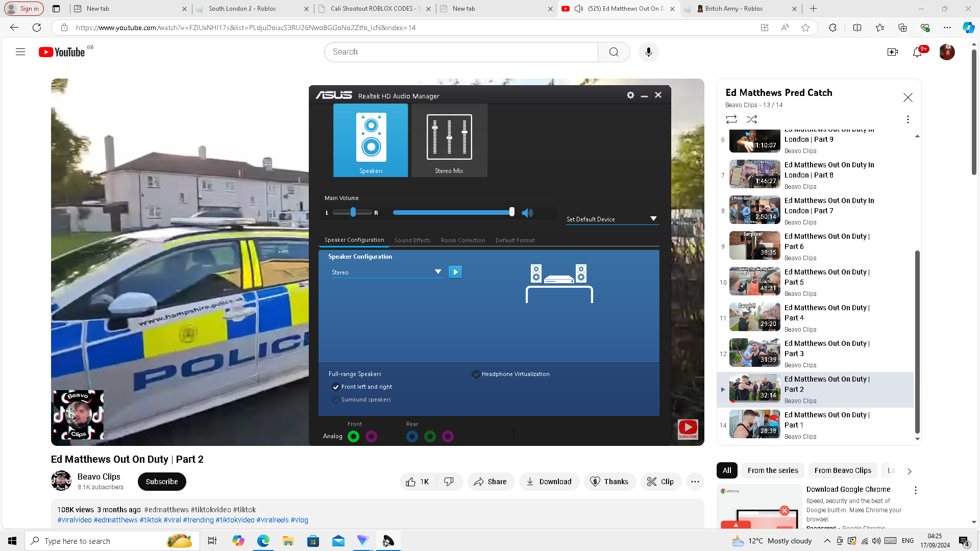Screen dimensions: 980x551
Task: Click the YouTube search input field
Action: tap(461, 52)
